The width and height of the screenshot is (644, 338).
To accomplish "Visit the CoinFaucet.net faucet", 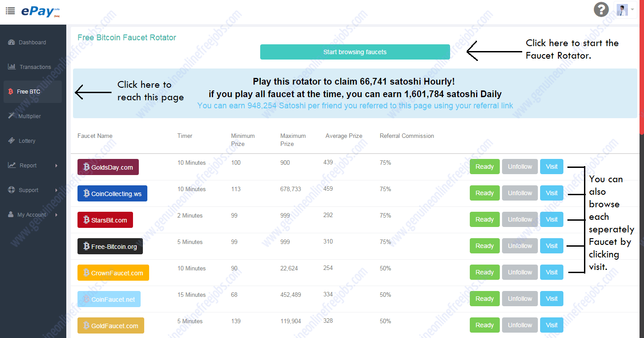I will (x=552, y=299).
